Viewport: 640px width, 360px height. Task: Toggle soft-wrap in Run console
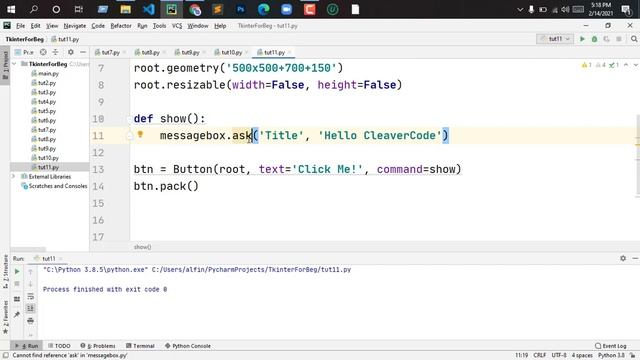(31, 296)
